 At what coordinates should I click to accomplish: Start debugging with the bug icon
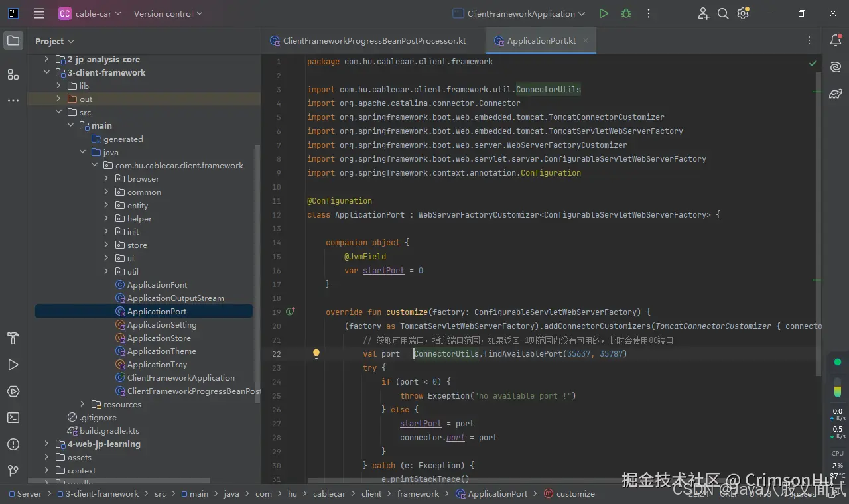pos(625,13)
